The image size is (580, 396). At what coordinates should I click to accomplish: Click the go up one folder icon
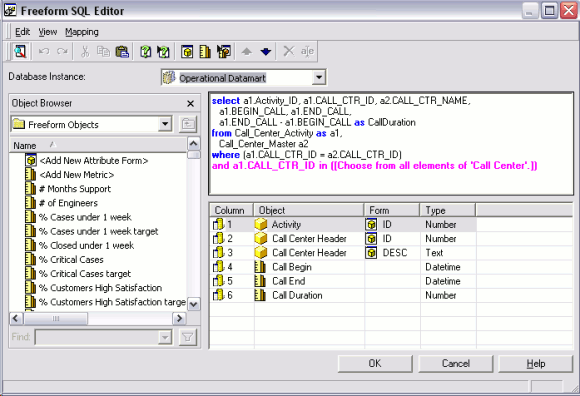188,124
